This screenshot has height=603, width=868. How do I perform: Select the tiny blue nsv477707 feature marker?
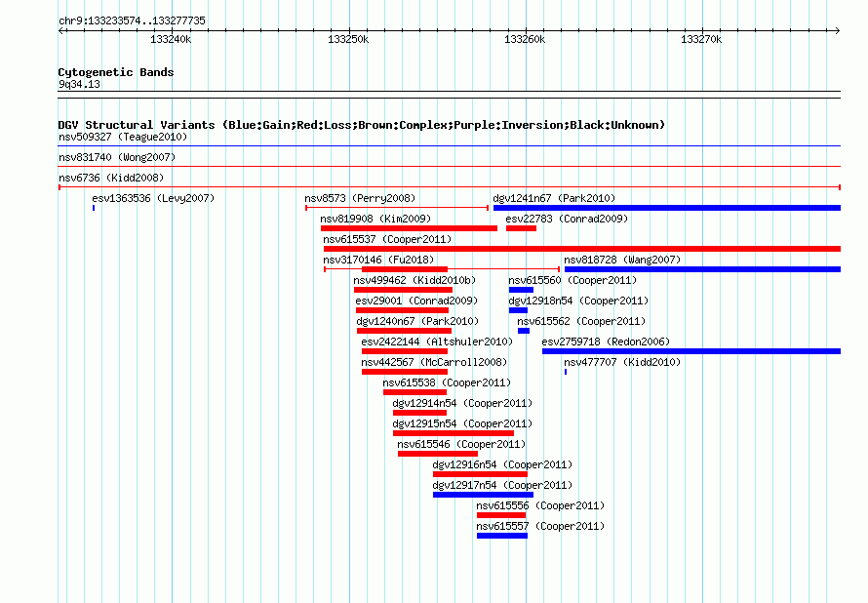pos(566,372)
